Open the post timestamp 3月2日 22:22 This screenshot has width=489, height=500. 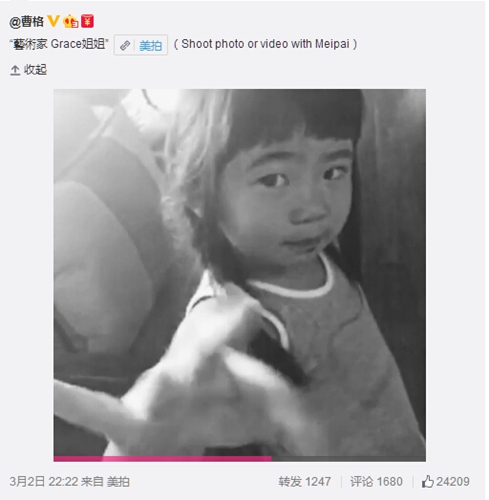pyautogui.click(x=44, y=482)
